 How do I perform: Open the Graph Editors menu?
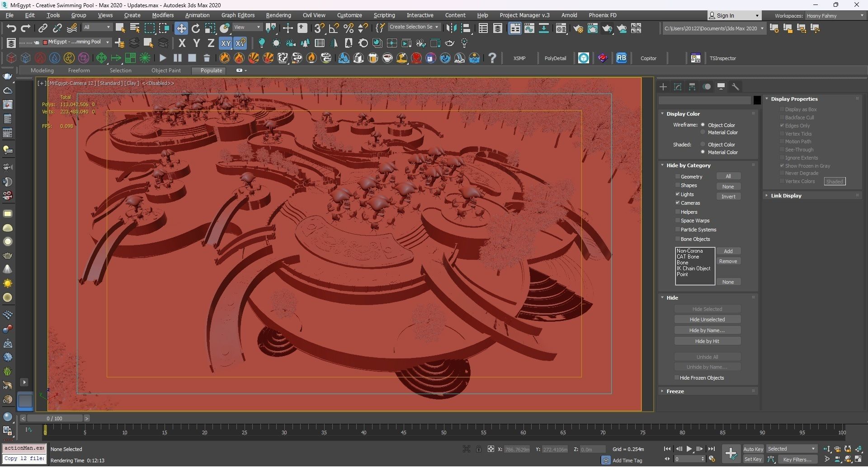(x=238, y=15)
